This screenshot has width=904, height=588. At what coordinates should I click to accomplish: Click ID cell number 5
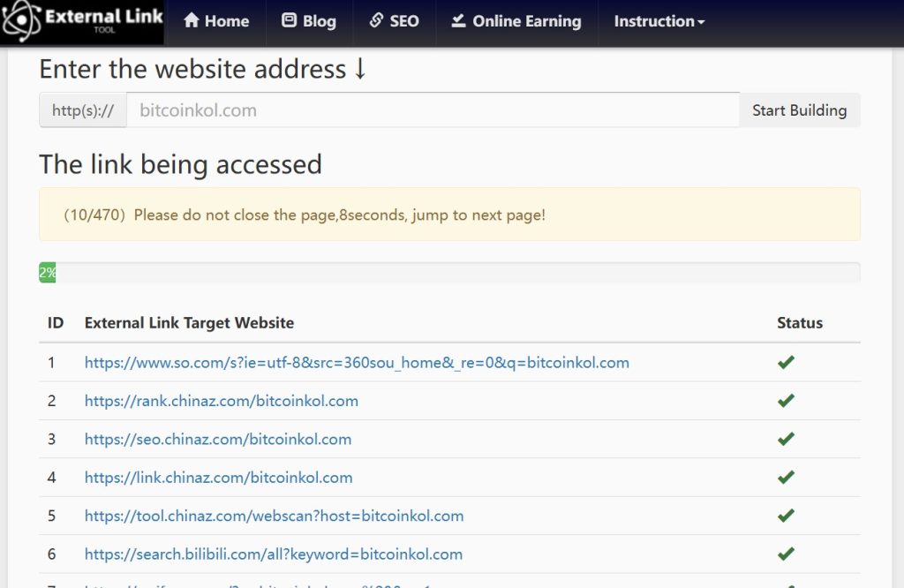point(51,516)
